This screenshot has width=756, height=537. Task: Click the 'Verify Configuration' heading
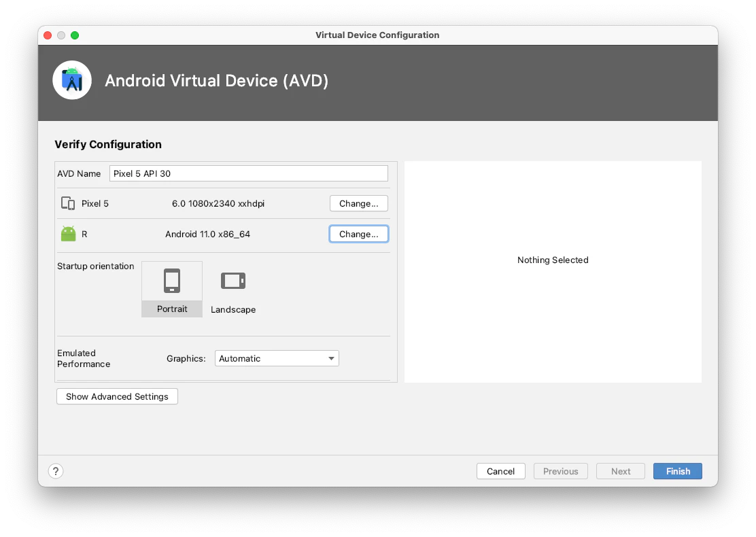click(108, 144)
